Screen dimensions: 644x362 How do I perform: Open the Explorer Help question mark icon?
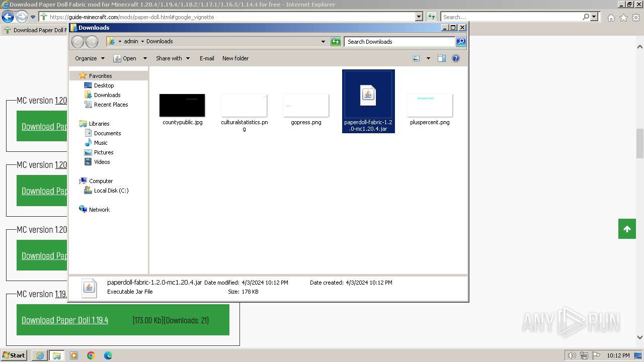pos(456,58)
